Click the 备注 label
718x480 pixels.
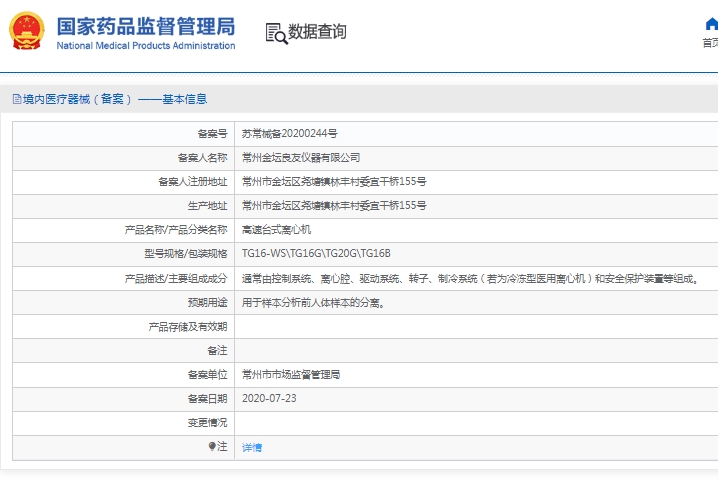tap(217, 351)
